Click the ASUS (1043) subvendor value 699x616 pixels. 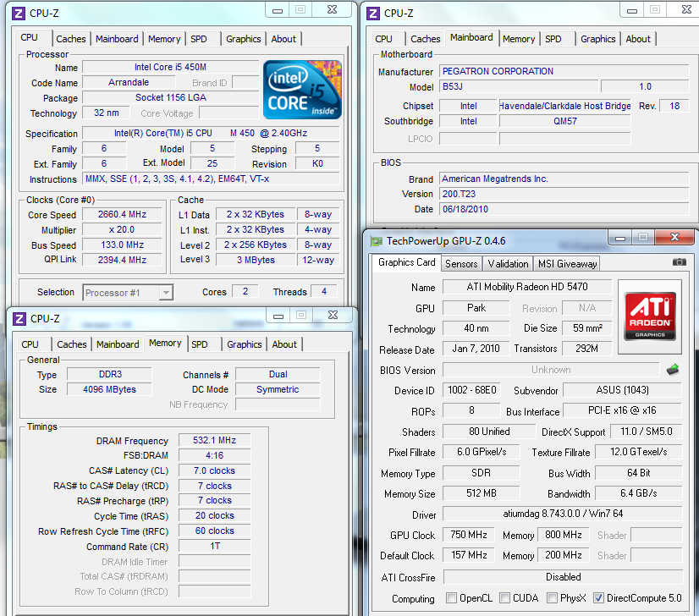point(622,390)
